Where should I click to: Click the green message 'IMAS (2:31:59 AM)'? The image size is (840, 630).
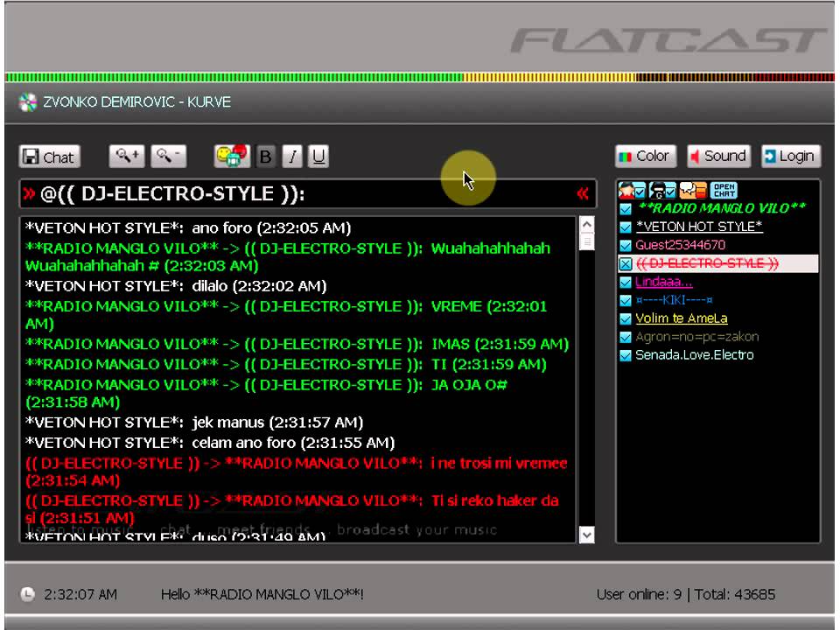pos(500,344)
